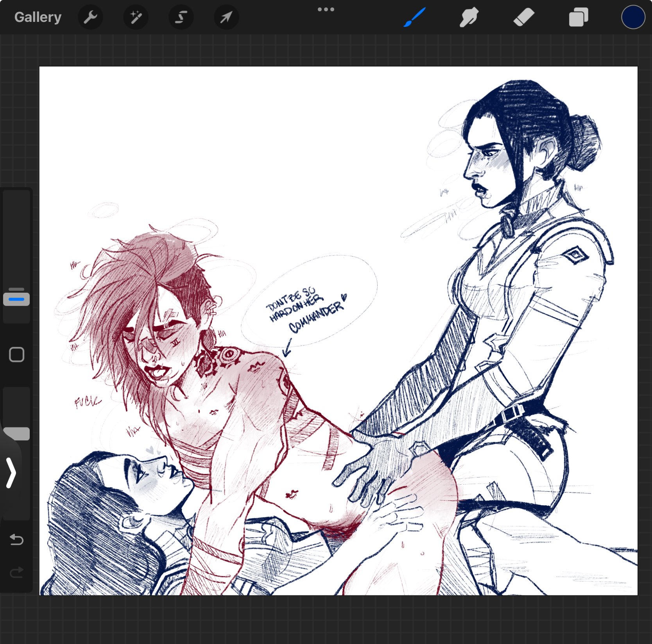Open the Adjustments magic wand menu
This screenshot has height=644, width=652.
(136, 17)
